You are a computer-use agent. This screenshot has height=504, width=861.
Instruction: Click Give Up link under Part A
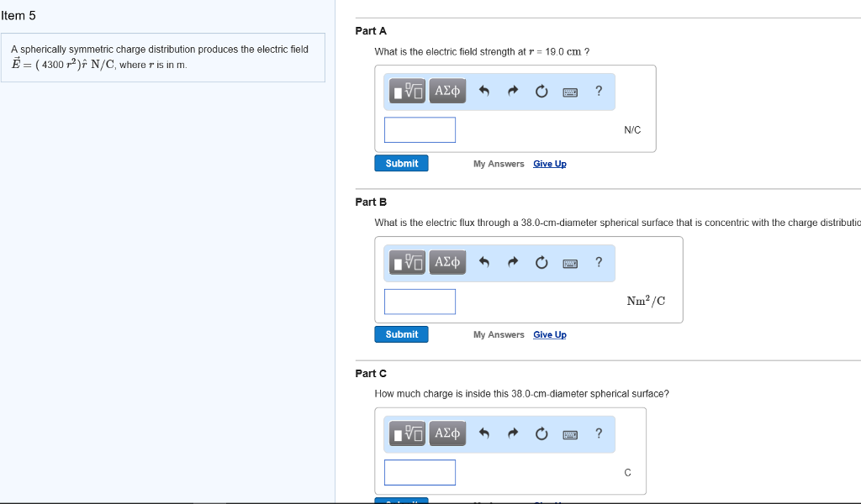coord(550,164)
